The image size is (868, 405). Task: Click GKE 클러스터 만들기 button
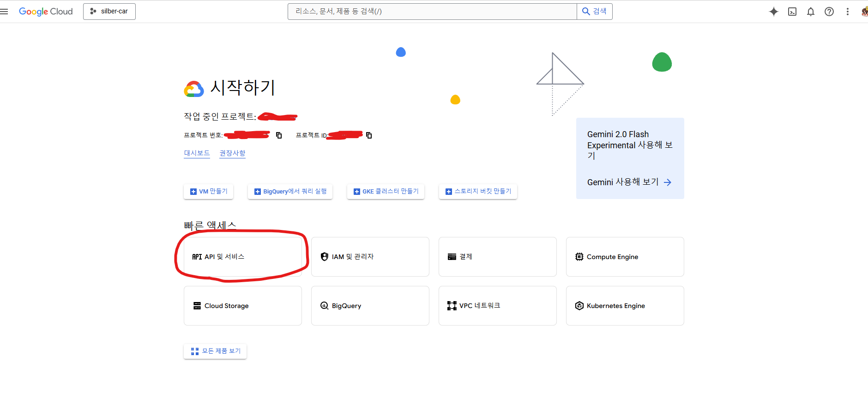(386, 191)
